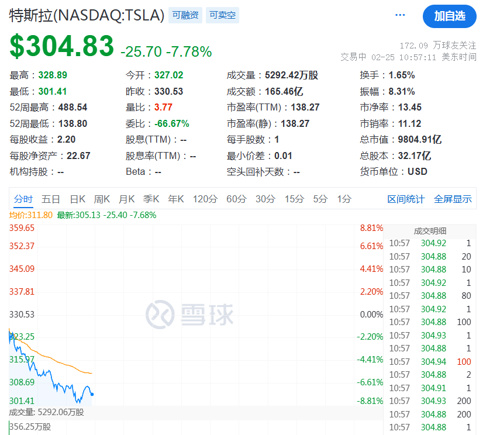
Task: Click the 359.65 price axis label
Action: [x=22, y=228]
